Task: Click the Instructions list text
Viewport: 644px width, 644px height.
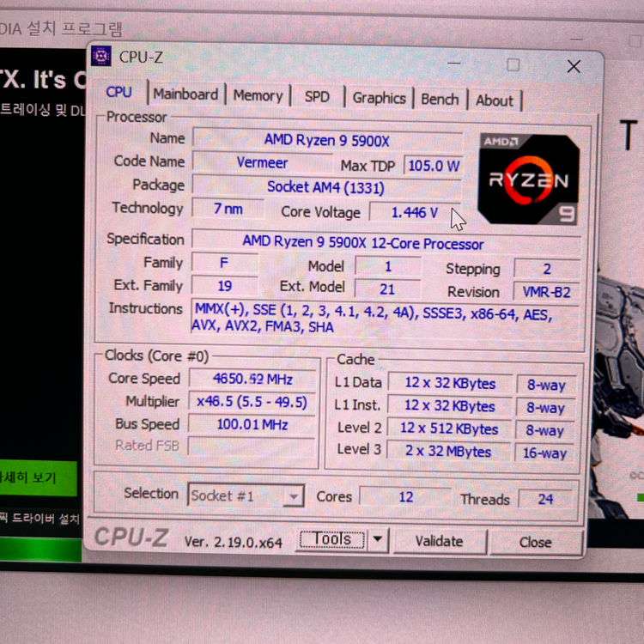Action: (372, 320)
